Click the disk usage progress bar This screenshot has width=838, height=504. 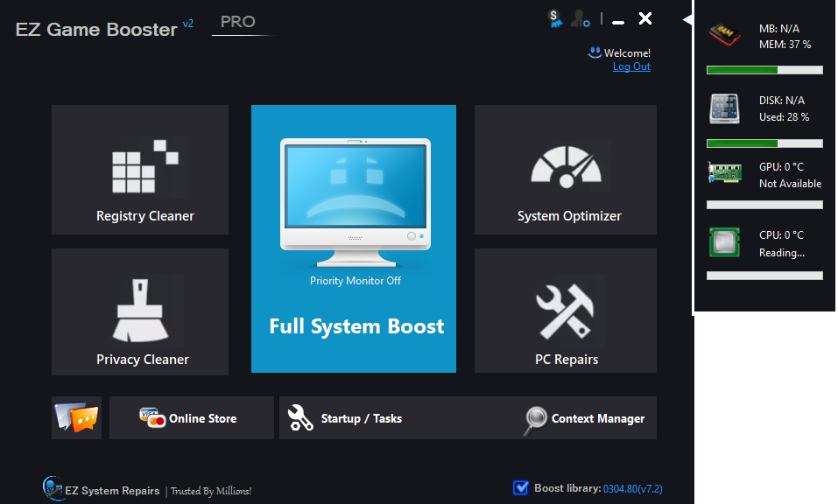(x=764, y=143)
